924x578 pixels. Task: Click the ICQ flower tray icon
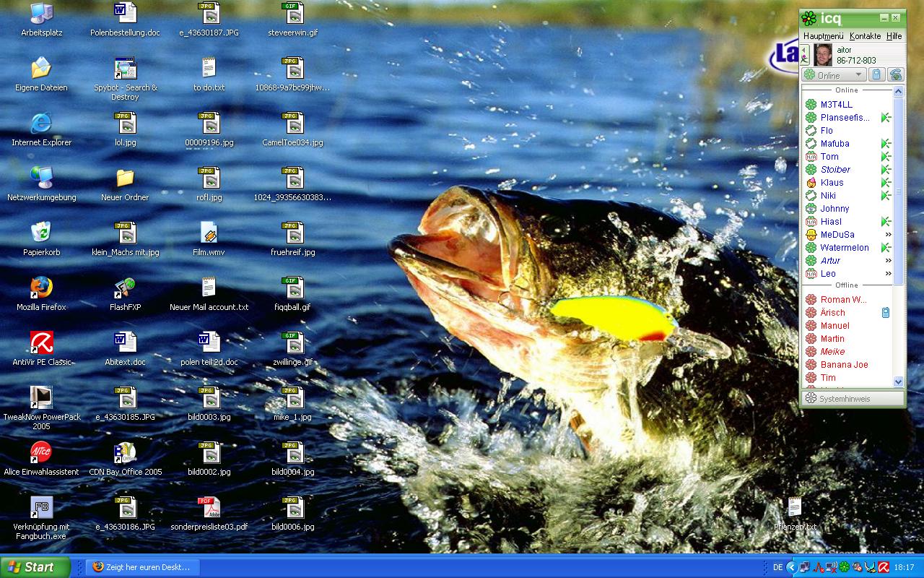[843, 567]
